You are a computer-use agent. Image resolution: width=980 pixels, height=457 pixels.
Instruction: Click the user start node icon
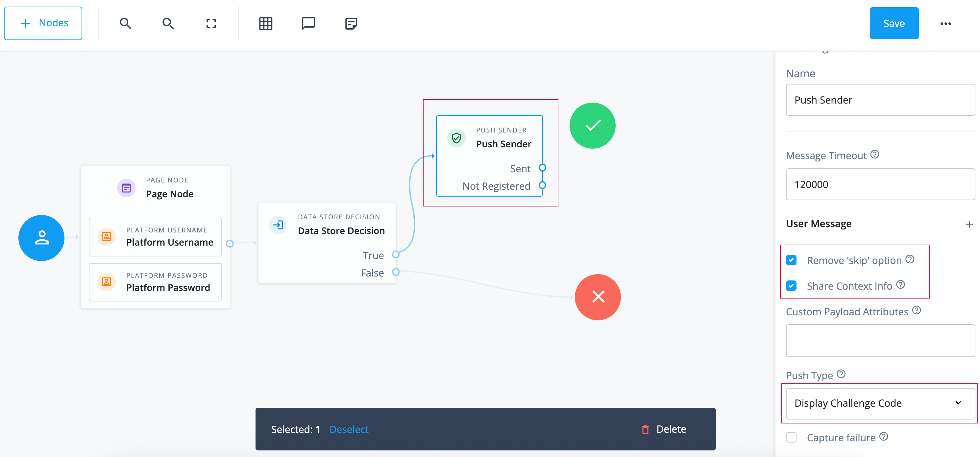[x=41, y=238]
